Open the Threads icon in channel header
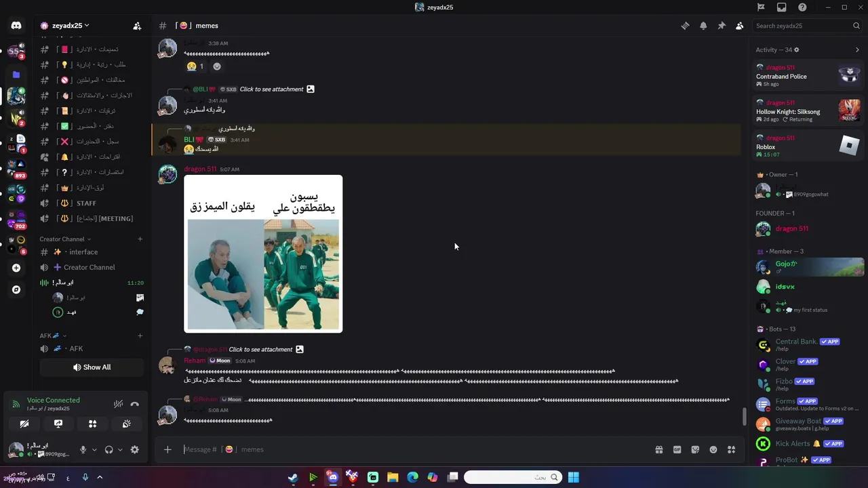868x488 pixels. click(x=685, y=26)
